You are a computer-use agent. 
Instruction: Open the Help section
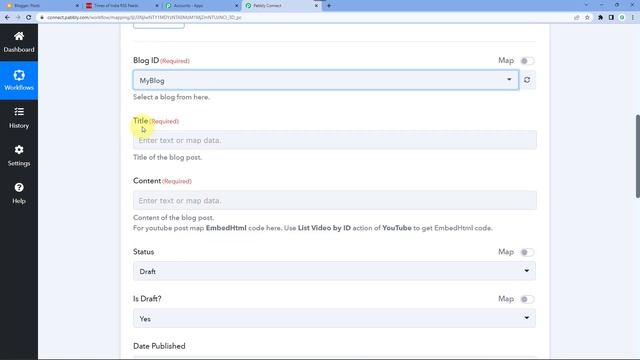pyautogui.click(x=19, y=193)
